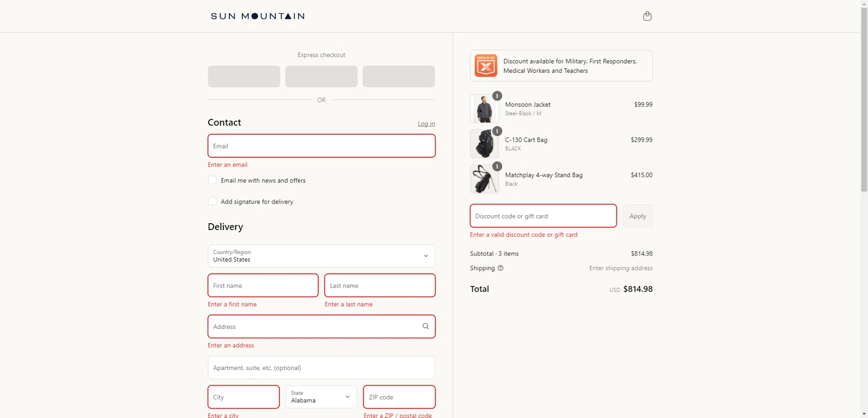
Task: Click the shipping info question mark icon
Action: tap(501, 268)
